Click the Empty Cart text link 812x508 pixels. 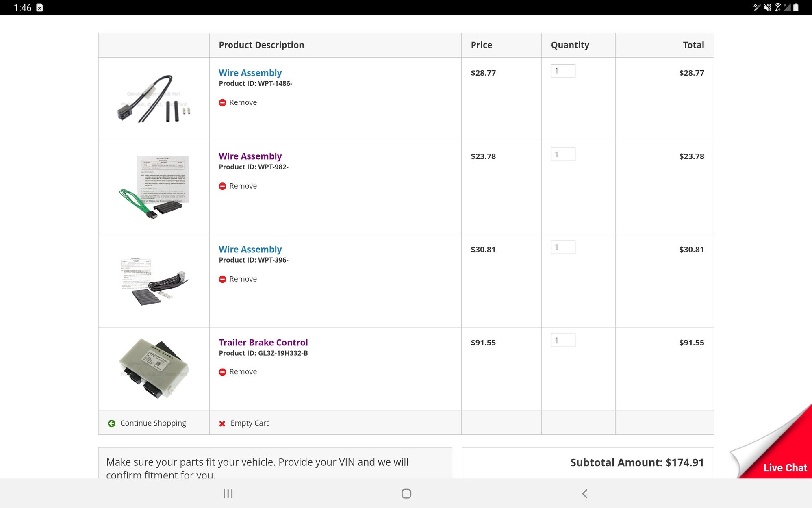249,423
